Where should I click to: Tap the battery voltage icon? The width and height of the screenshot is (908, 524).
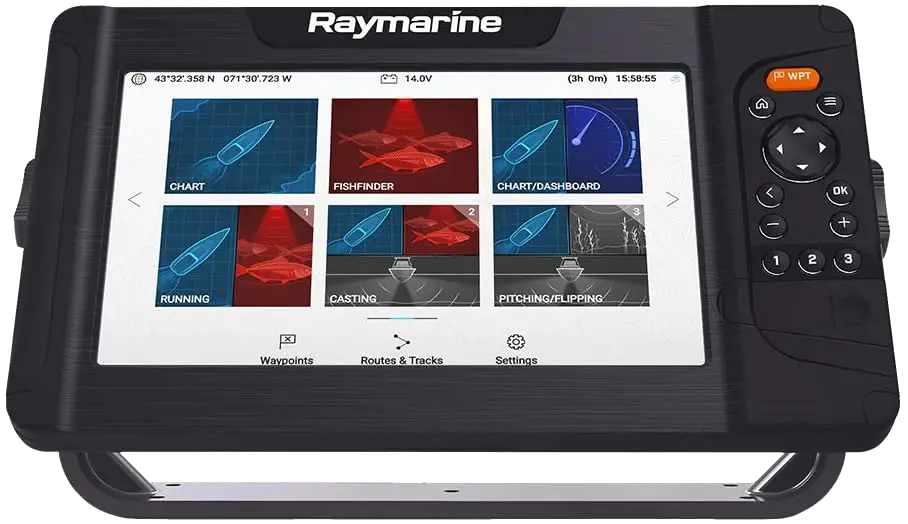(x=389, y=78)
